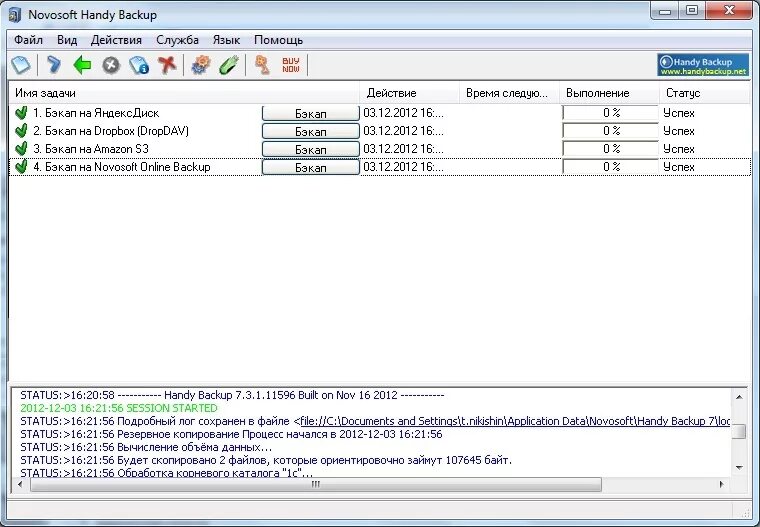
Task: Open the Вид menu
Action: click(67, 40)
